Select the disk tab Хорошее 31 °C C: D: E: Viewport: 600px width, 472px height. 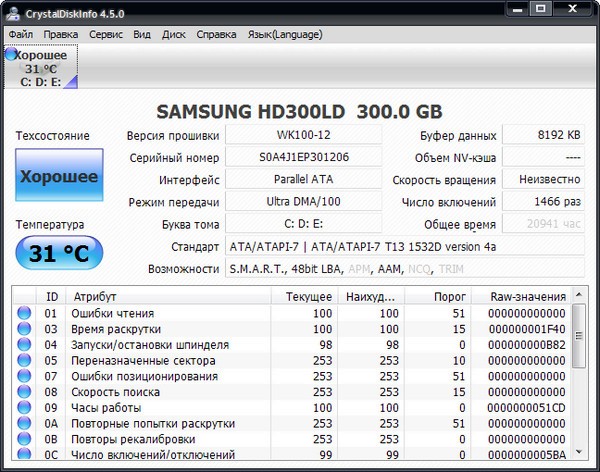pos(41,67)
